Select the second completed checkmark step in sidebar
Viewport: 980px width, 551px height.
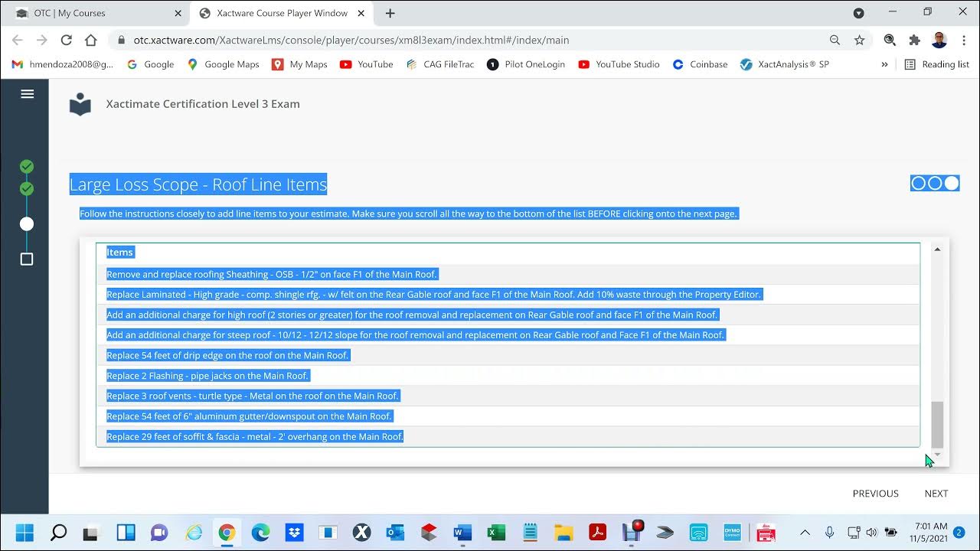coord(27,187)
